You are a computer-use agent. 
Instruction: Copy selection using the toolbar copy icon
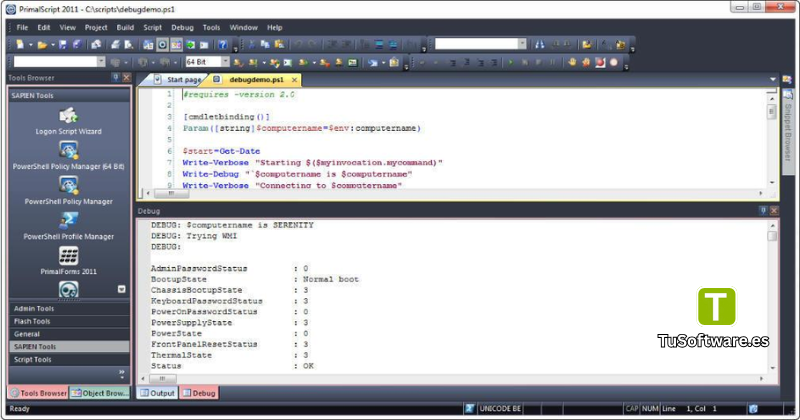point(265,45)
